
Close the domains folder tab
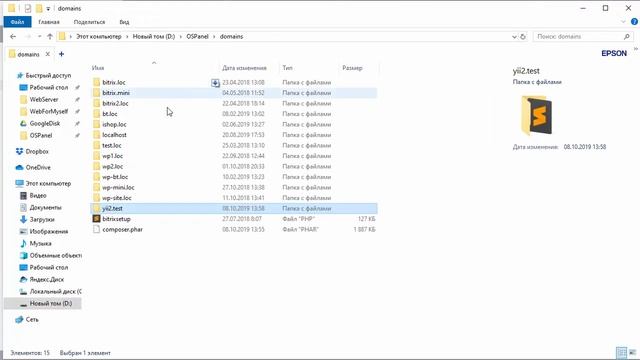(x=48, y=54)
